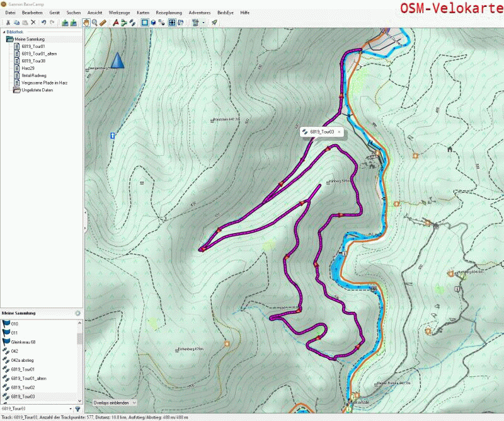
Task: Open the 6819_Tour03 filter combo box arrow
Action: tap(71, 409)
